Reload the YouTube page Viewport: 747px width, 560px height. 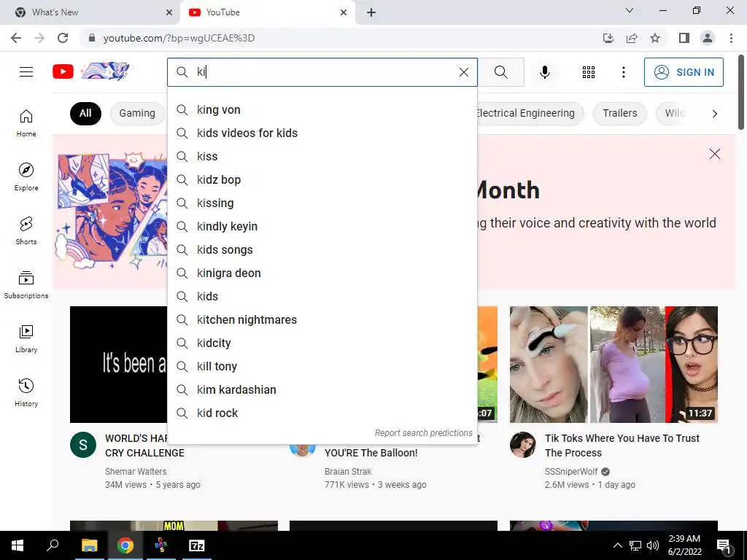[63, 38]
